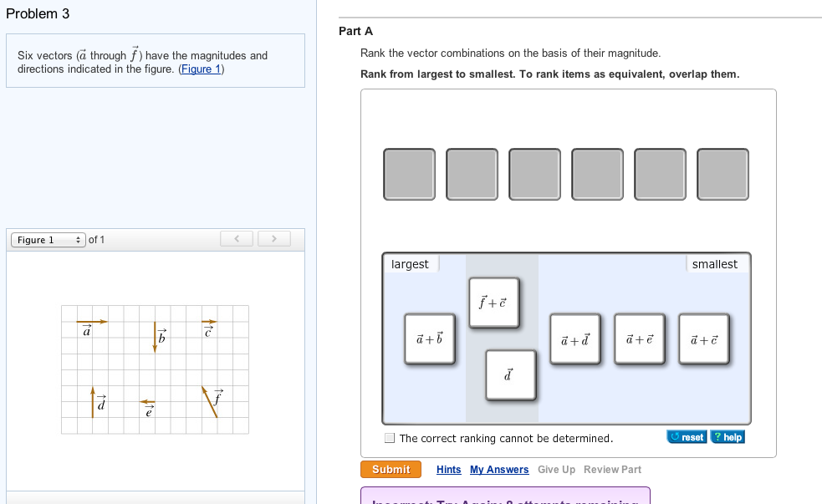Select the a+d vector tile
822x504 pixels.
(575, 339)
